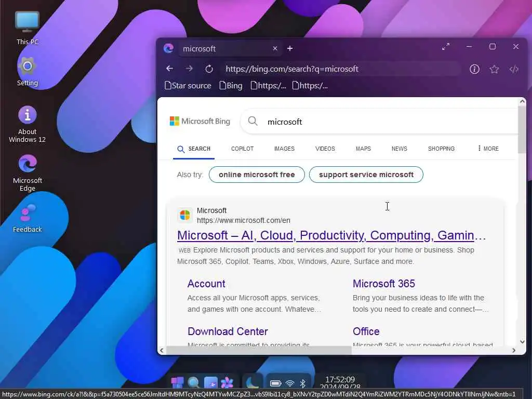
Task: Open taskbar search magnifier
Action: 194,383
